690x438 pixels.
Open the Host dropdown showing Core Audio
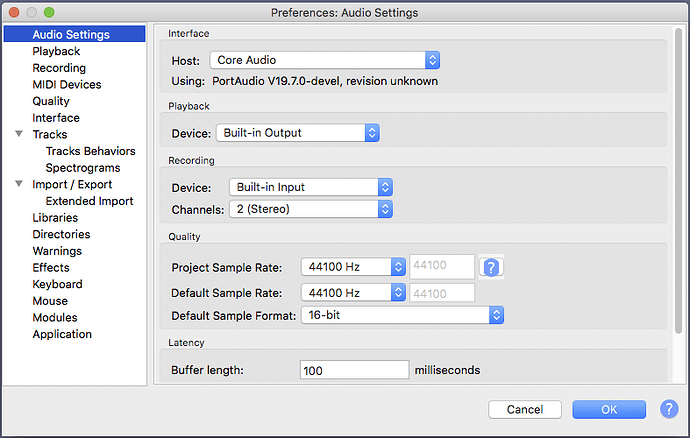[325, 60]
